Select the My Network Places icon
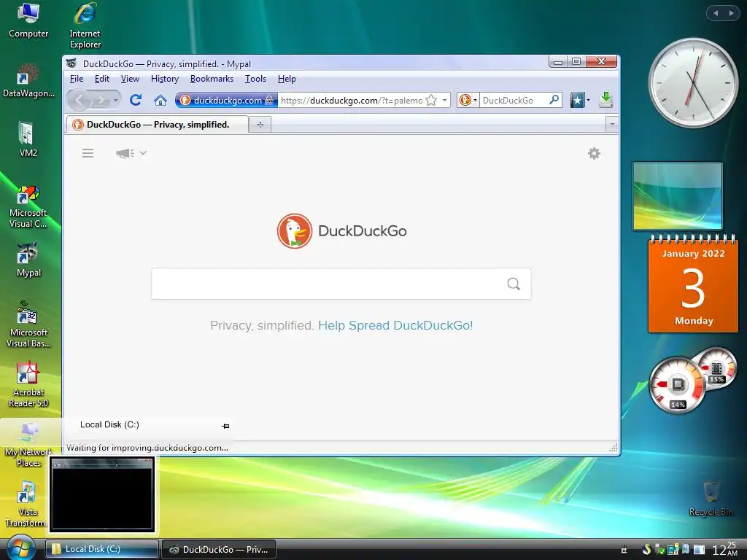 click(x=28, y=445)
